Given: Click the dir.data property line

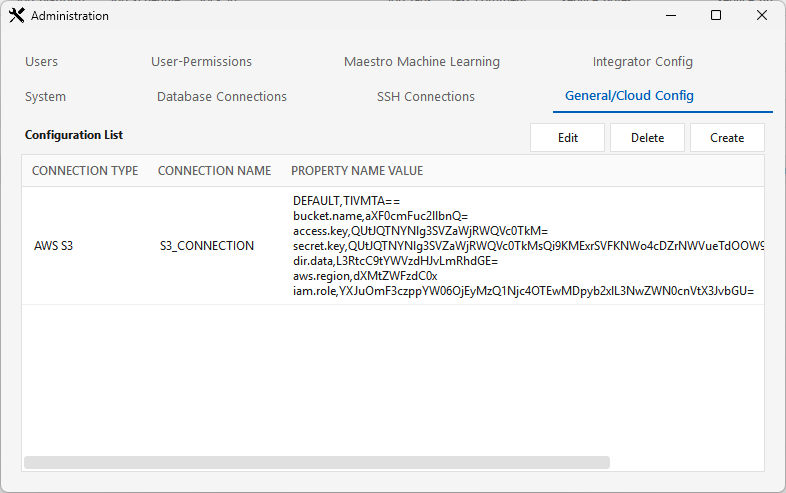Looking at the screenshot, I should coord(396,261).
